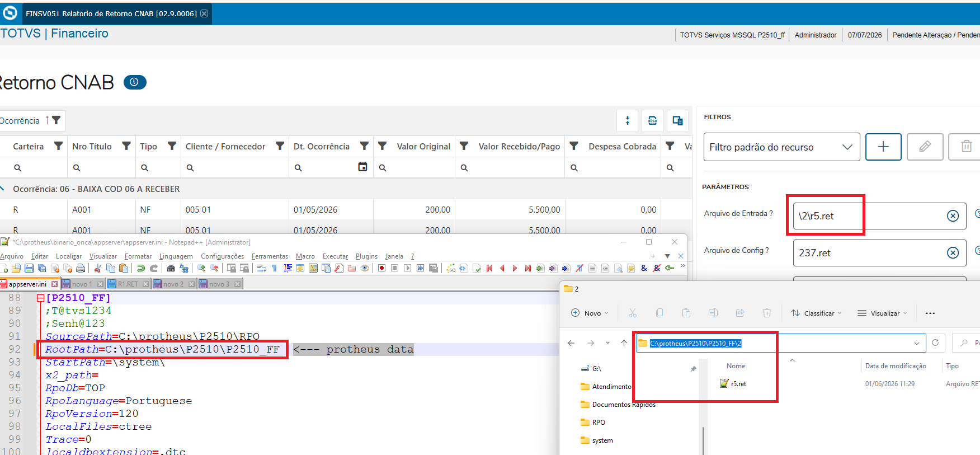The image size is (980, 455).
Task: Click the Carteira column filter funnel
Action: pyautogui.click(x=58, y=146)
